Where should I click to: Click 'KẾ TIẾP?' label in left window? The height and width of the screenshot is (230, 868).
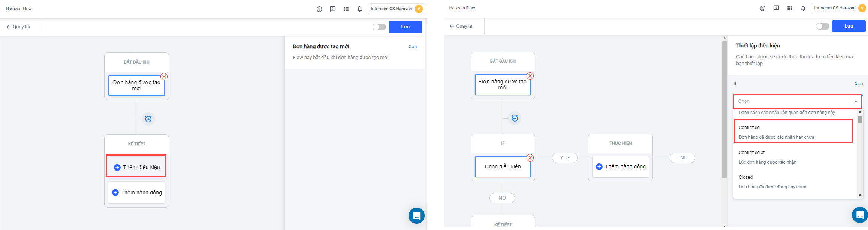(136, 144)
